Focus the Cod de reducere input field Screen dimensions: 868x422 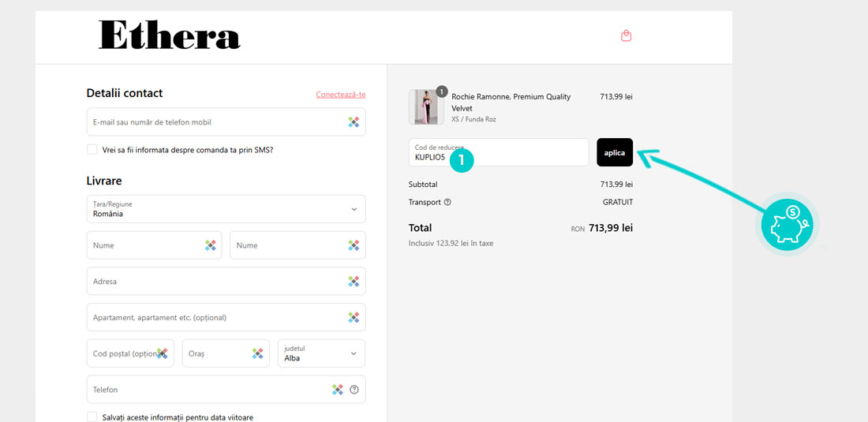(x=498, y=152)
